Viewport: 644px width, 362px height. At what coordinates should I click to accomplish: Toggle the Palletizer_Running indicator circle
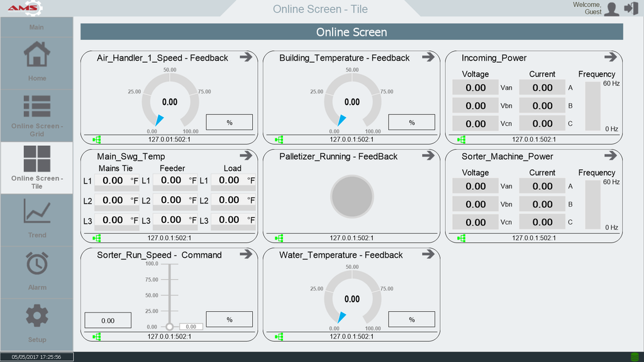352,196
